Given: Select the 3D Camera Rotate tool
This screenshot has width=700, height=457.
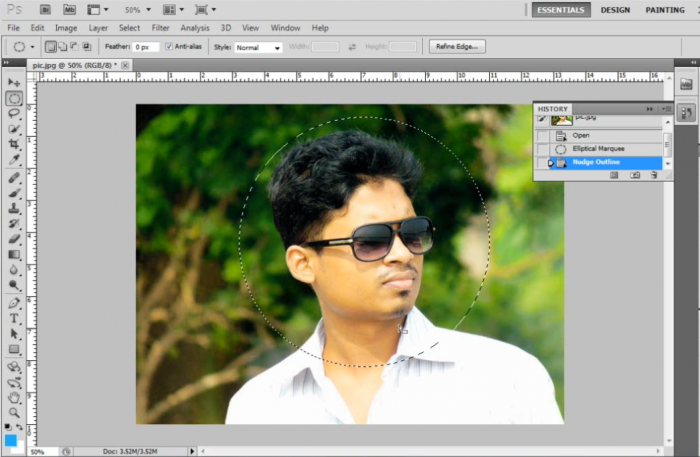Looking at the screenshot, I should (14, 382).
